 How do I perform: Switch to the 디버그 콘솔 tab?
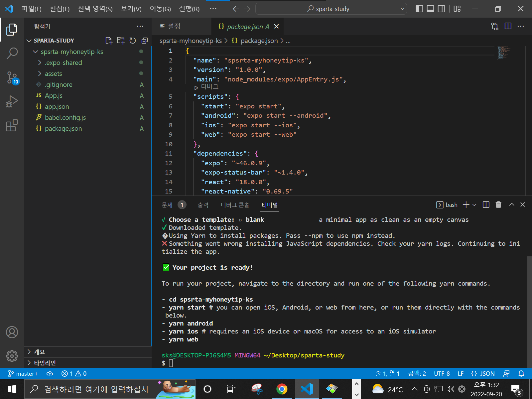click(235, 205)
